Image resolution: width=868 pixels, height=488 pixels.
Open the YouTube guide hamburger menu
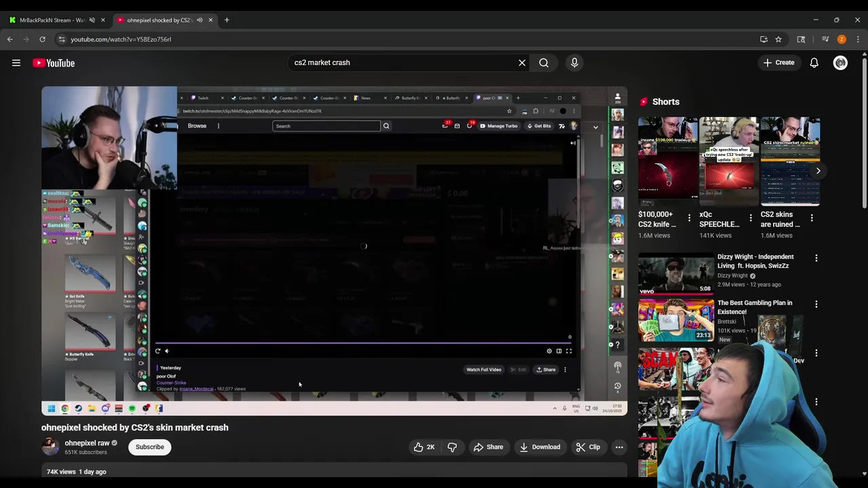click(x=16, y=63)
